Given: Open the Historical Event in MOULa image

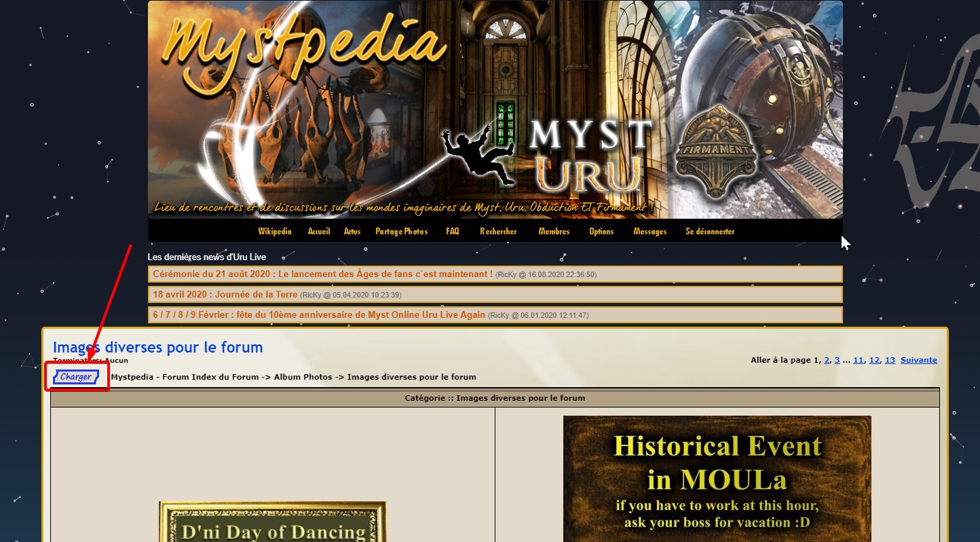Looking at the screenshot, I should point(717,479).
